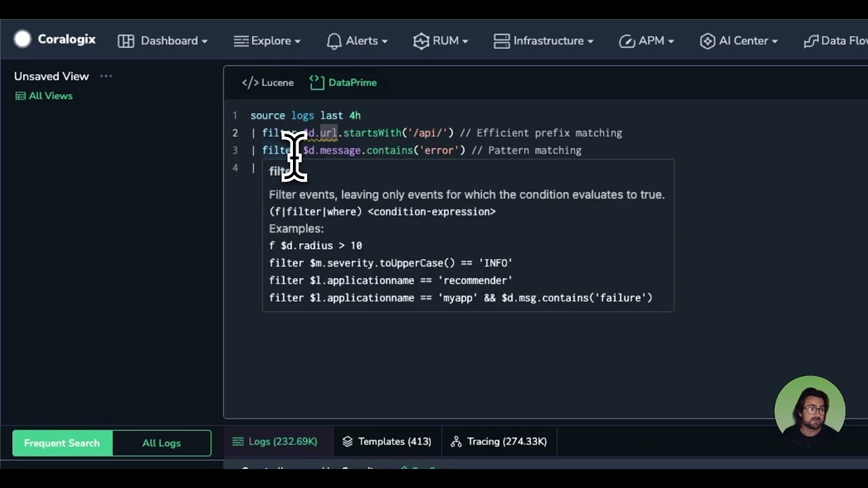Expand the Dashboard dropdown arrow
Image resolution: width=868 pixels, height=488 pixels.
(204, 41)
